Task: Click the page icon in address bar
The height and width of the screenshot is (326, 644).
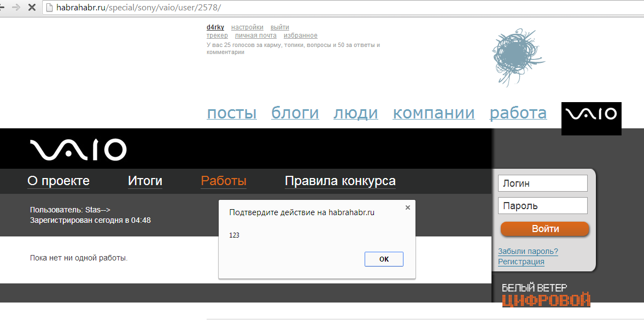Action: click(49, 8)
